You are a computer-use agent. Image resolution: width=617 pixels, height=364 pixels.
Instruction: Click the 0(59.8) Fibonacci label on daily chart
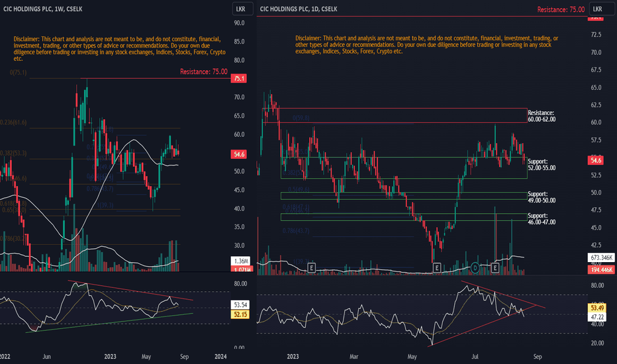pyautogui.click(x=301, y=118)
